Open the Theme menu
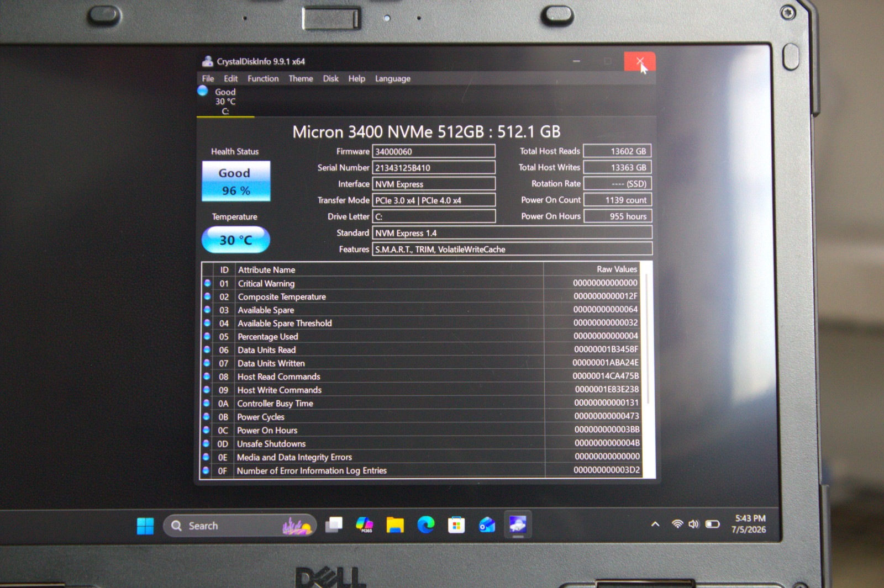884x588 pixels. 301,78
